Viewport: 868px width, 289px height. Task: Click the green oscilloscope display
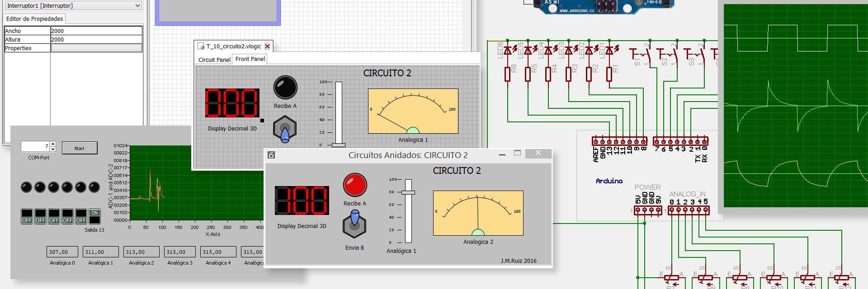(x=796, y=105)
